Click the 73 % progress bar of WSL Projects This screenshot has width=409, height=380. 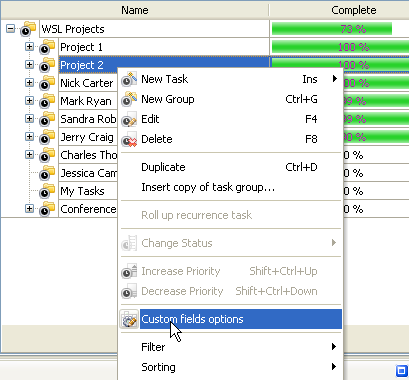(x=332, y=29)
